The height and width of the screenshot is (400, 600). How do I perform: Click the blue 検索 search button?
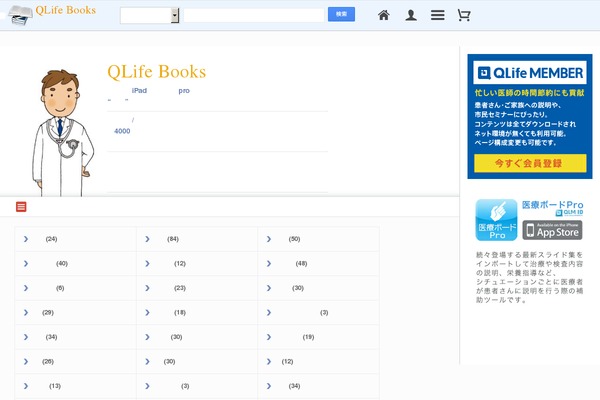pyautogui.click(x=341, y=14)
